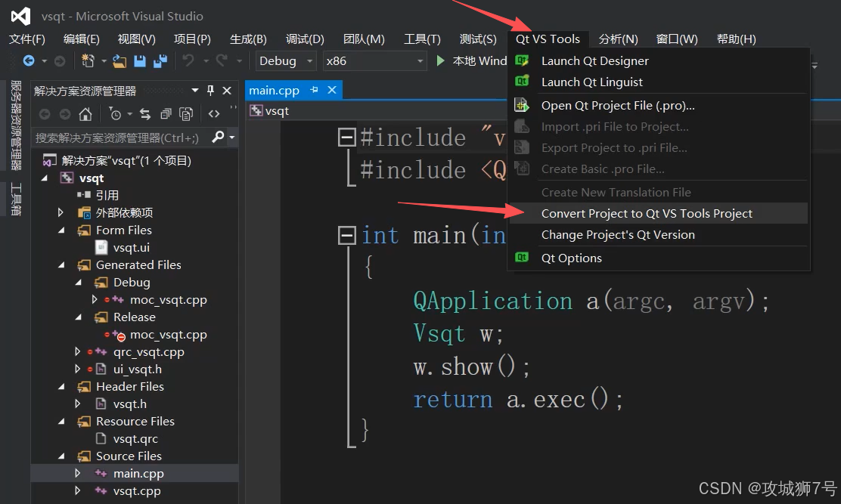Click the Sync with Active Document icon
The width and height of the screenshot is (841, 504).
145,114
